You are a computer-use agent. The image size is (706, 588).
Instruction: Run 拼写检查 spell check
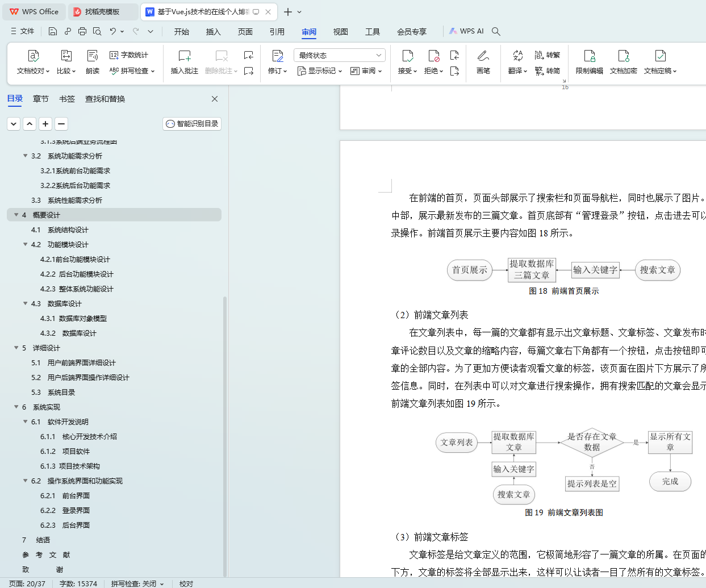132,71
